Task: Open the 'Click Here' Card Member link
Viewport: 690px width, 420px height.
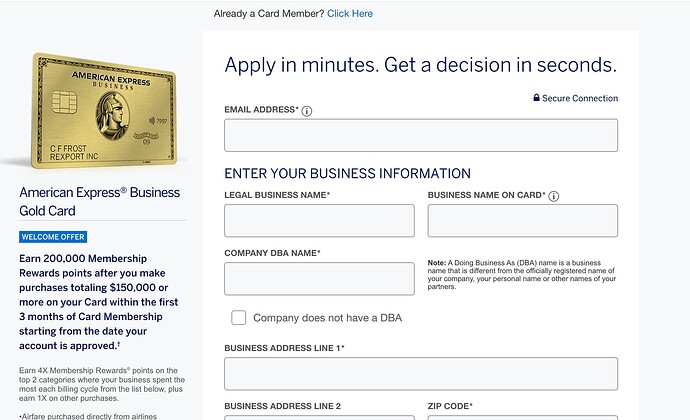Action: [350, 14]
